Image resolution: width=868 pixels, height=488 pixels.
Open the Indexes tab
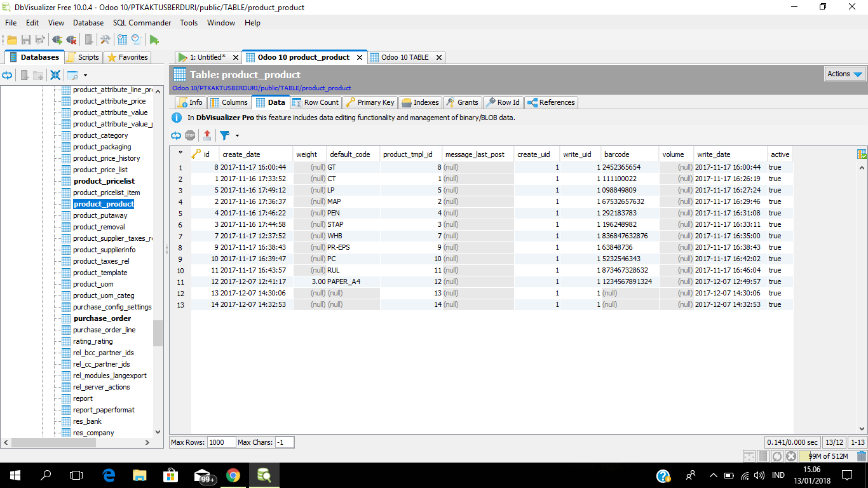(420, 102)
